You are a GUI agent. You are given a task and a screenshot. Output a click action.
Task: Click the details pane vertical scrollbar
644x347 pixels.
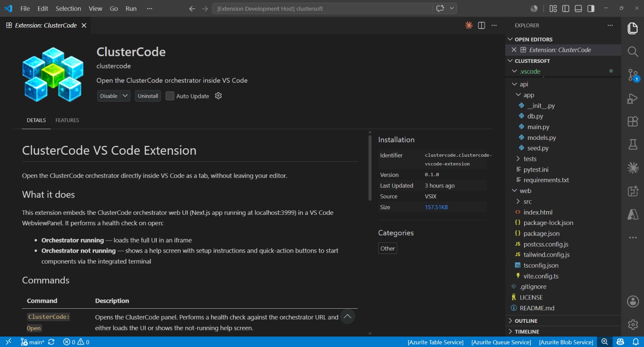[370, 167]
